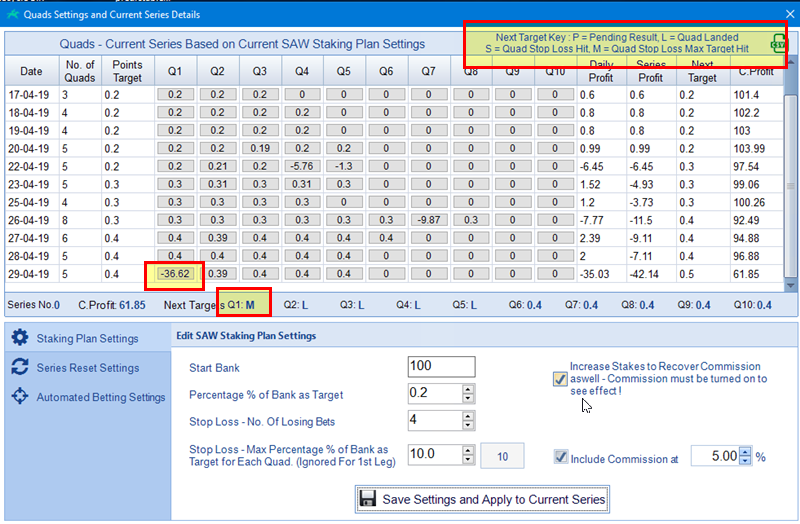Export series via CSV icon
The height and width of the screenshot is (524, 800).
coord(778,44)
